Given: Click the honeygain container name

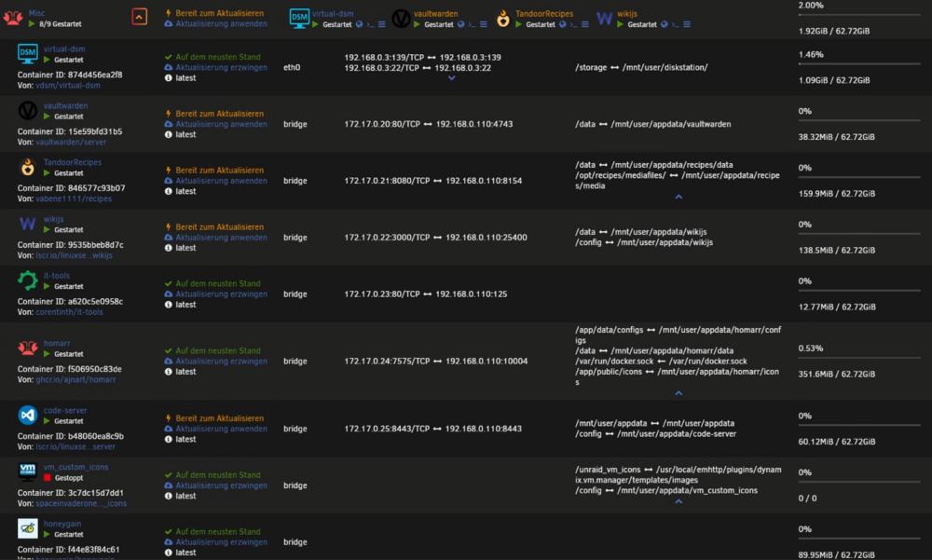Looking at the screenshot, I should click(62, 523).
